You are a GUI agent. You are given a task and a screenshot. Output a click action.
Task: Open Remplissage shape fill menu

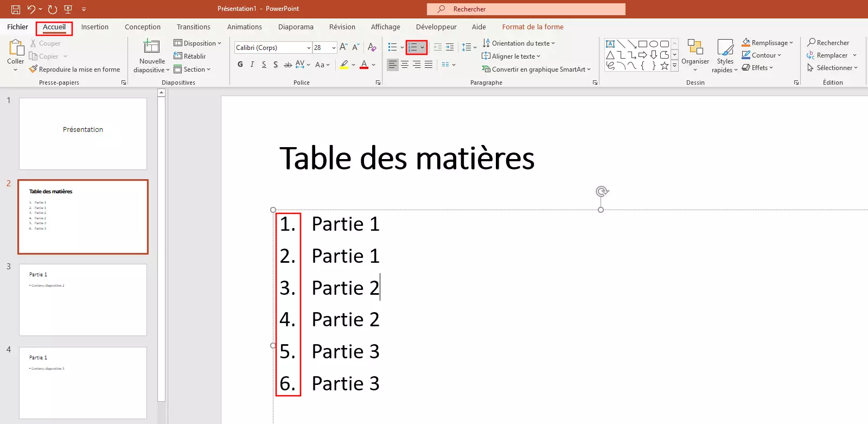click(768, 43)
